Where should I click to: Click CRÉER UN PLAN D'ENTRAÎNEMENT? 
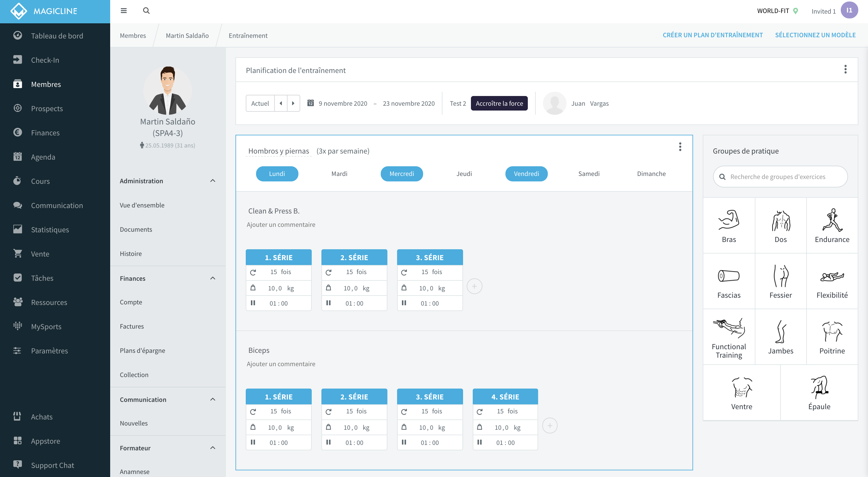713,35
